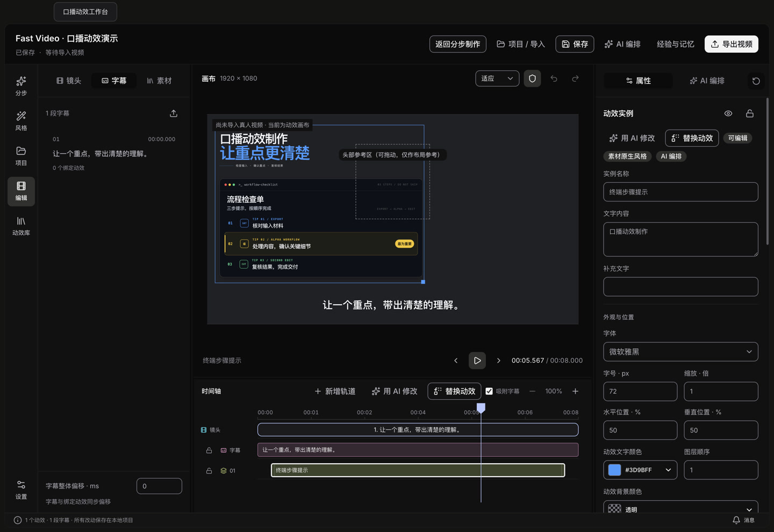Open the 消息 notification bell
Screen dimensions: 774x532
[x=744, y=520]
